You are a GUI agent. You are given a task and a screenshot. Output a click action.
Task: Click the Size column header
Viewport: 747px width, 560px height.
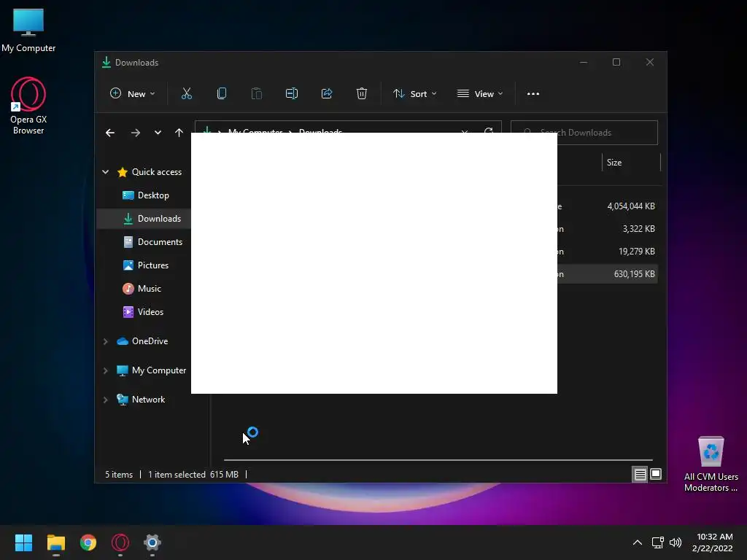click(631, 163)
